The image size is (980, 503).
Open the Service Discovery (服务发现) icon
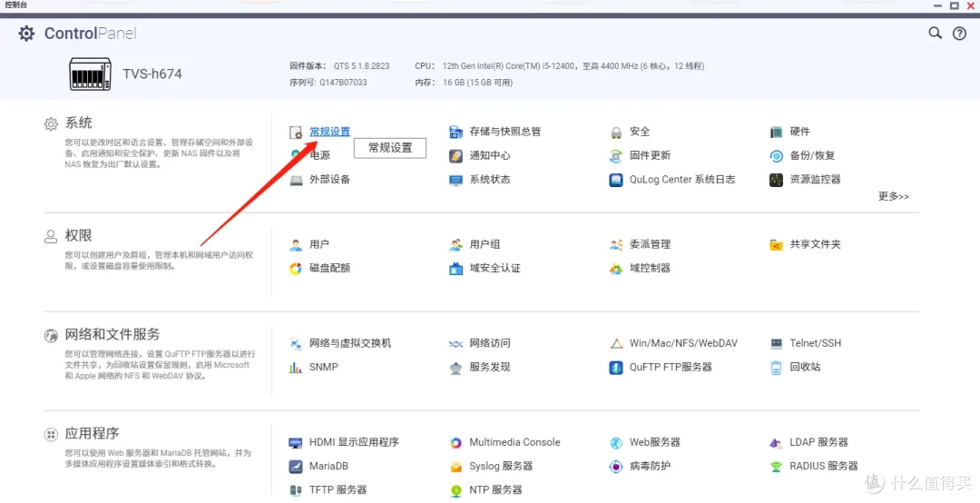coord(456,367)
